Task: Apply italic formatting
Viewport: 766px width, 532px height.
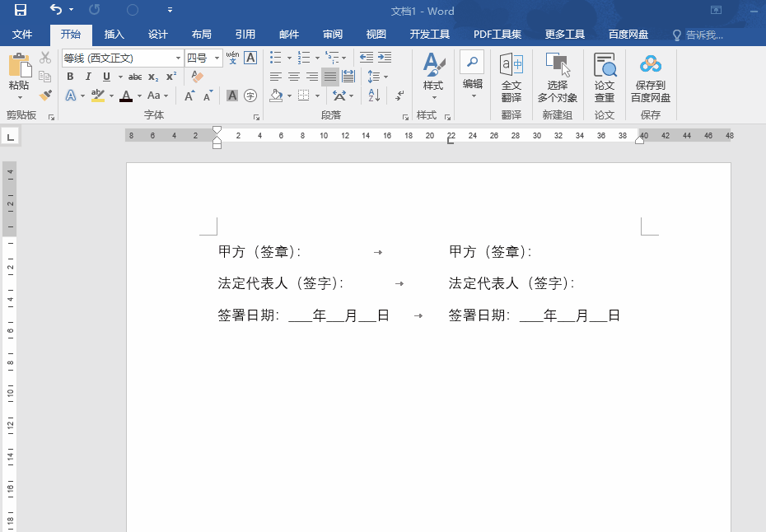Action: pos(88,76)
